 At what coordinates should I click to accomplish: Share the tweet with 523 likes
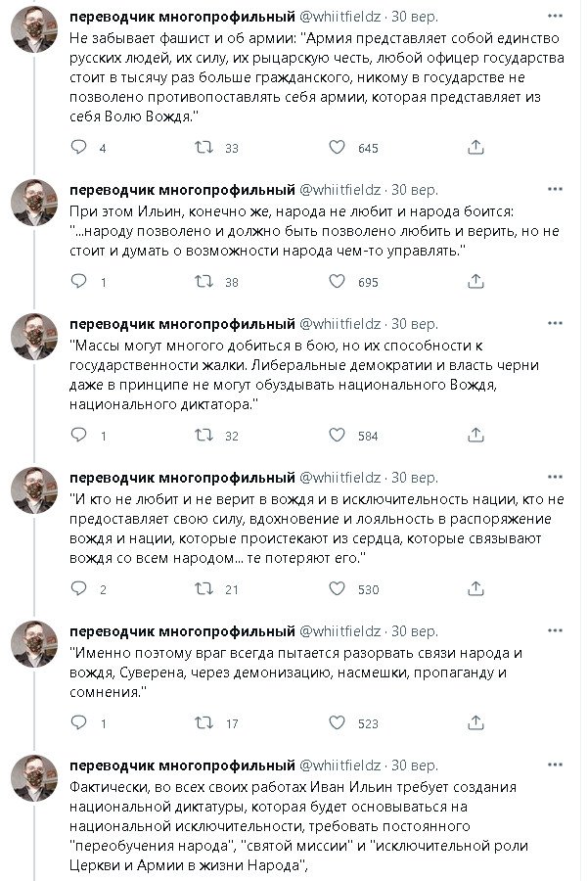point(475,723)
